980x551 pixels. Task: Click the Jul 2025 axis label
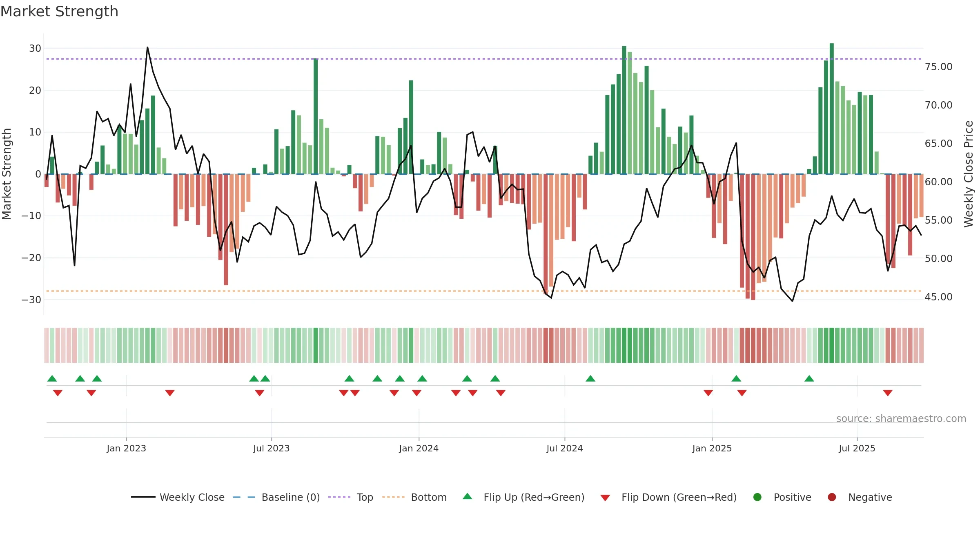click(x=857, y=448)
